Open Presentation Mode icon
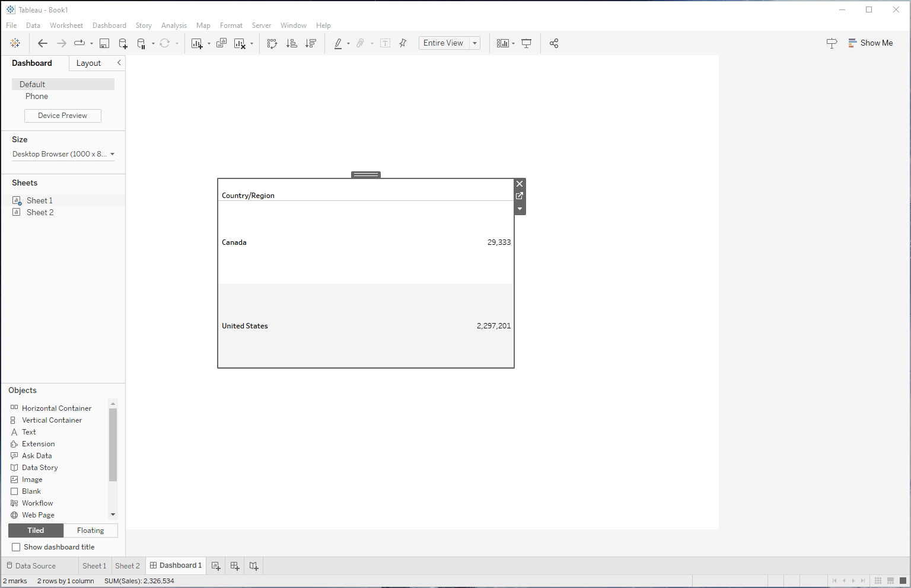The image size is (911, 588). (526, 43)
